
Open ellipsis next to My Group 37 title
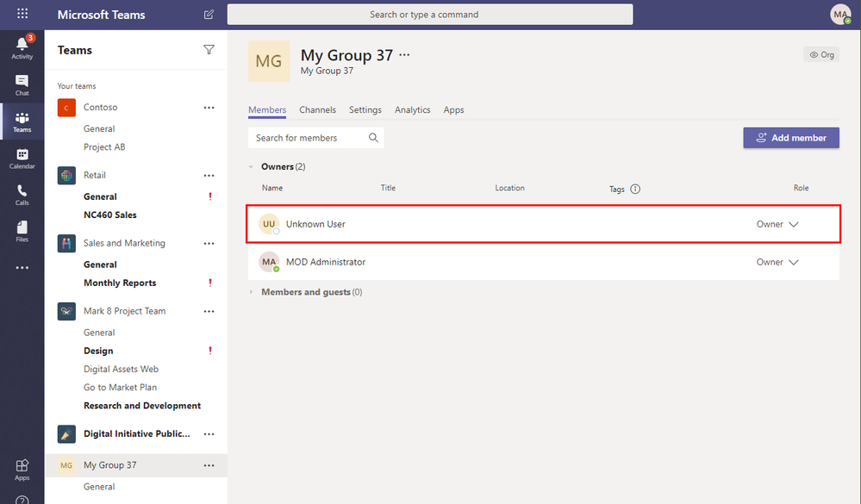404,55
